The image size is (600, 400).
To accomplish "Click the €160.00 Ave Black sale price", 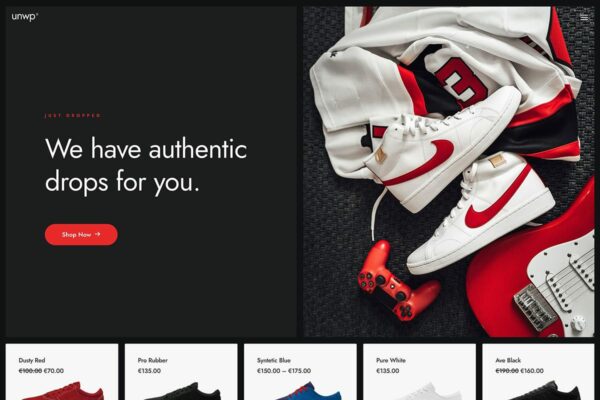I will click(532, 371).
